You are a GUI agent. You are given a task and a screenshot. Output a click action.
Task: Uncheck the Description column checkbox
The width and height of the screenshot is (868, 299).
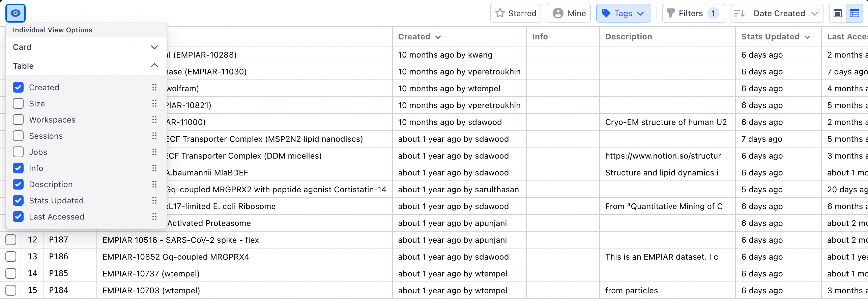(x=18, y=185)
